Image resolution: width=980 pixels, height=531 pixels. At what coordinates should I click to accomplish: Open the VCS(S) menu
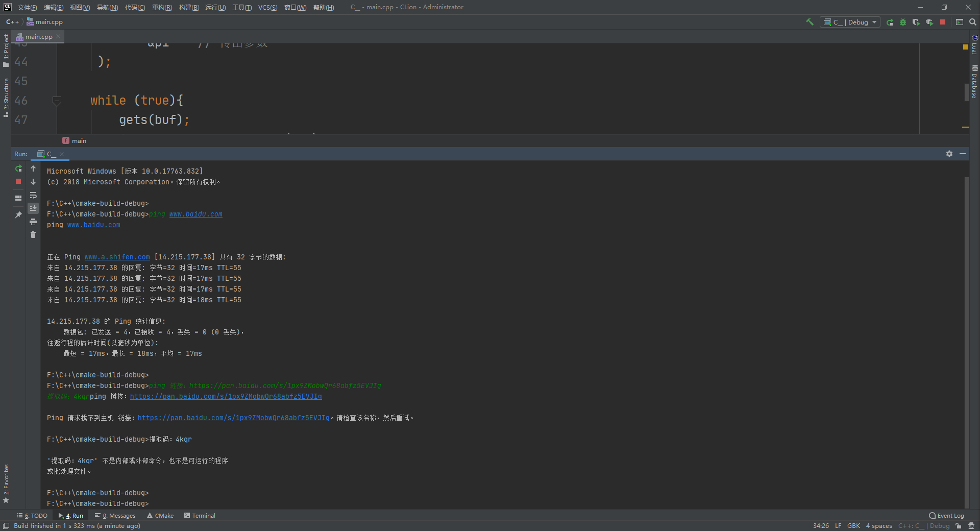[267, 7]
